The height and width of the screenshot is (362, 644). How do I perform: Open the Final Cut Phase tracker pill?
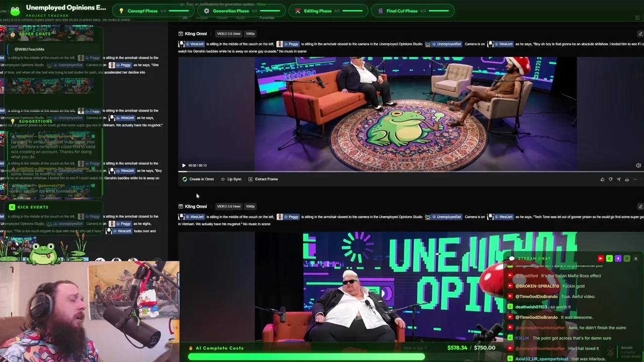412,11
